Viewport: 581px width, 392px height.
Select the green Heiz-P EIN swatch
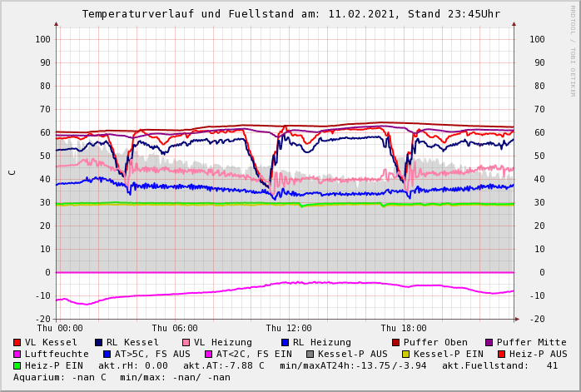[x=17, y=365]
